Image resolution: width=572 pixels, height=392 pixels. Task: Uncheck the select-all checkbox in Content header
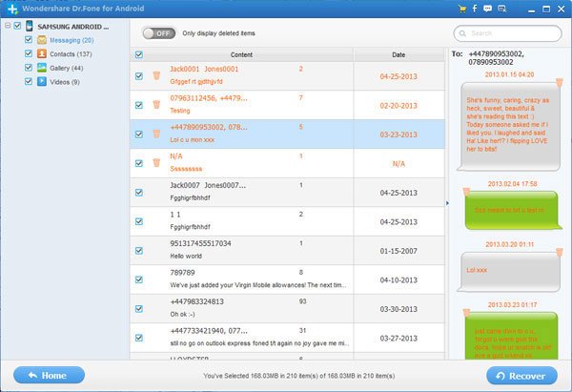coord(139,54)
